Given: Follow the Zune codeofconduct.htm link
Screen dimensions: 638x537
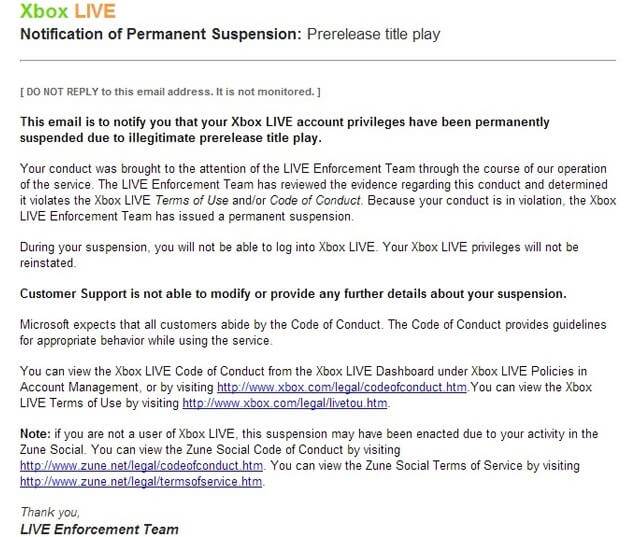Looking at the screenshot, I should [x=141, y=465].
